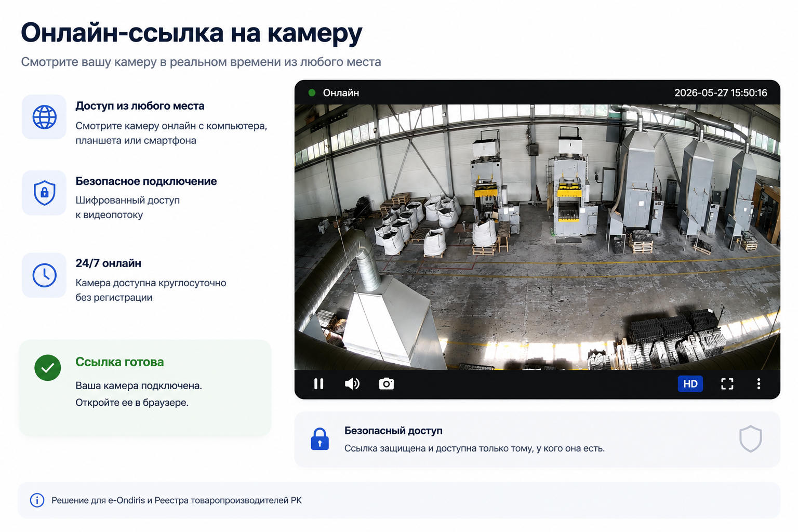Viewport: 798px width, 532px height.
Task: Click the gray shield outline icon
Action: click(751, 439)
